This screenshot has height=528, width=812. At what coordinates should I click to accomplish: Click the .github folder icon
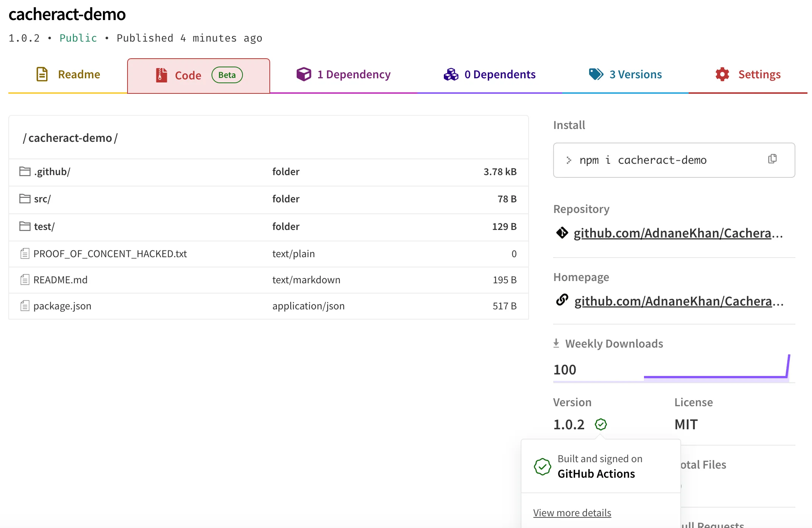click(x=25, y=172)
